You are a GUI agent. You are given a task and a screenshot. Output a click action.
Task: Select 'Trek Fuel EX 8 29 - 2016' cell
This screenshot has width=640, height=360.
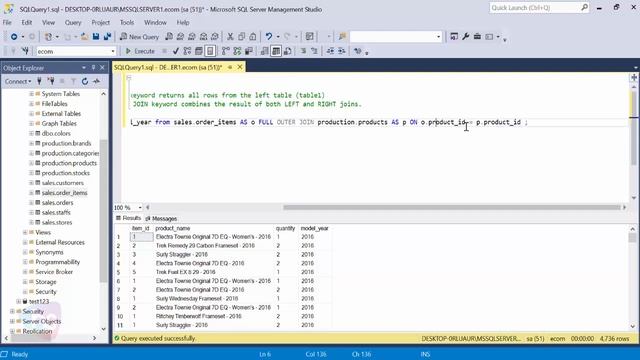pyautogui.click(x=213, y=272)
